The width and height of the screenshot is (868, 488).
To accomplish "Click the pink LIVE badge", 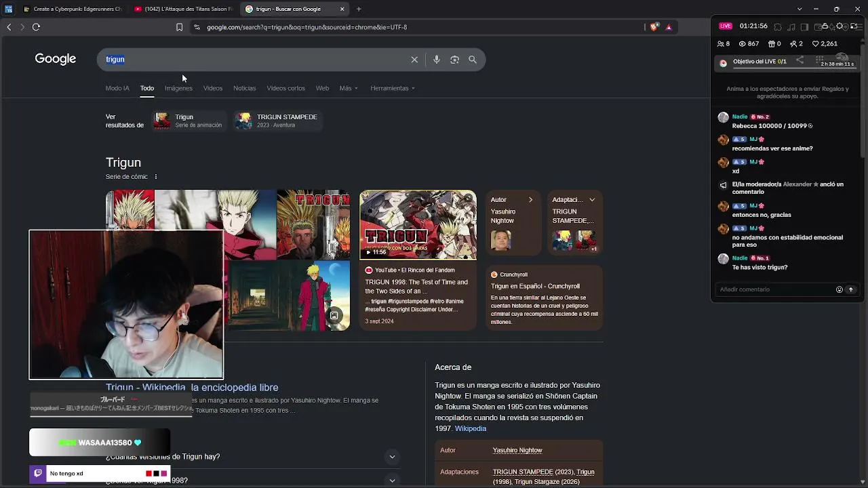I will (726, 26).
